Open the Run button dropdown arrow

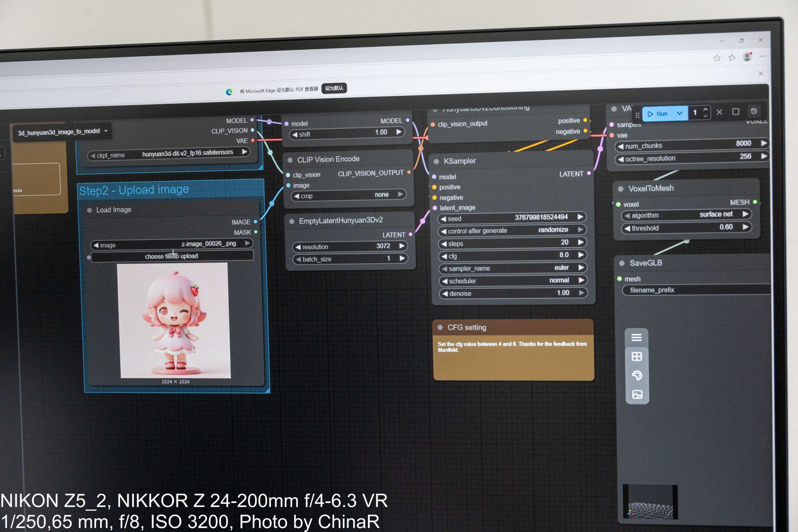(x=680, y=113)
